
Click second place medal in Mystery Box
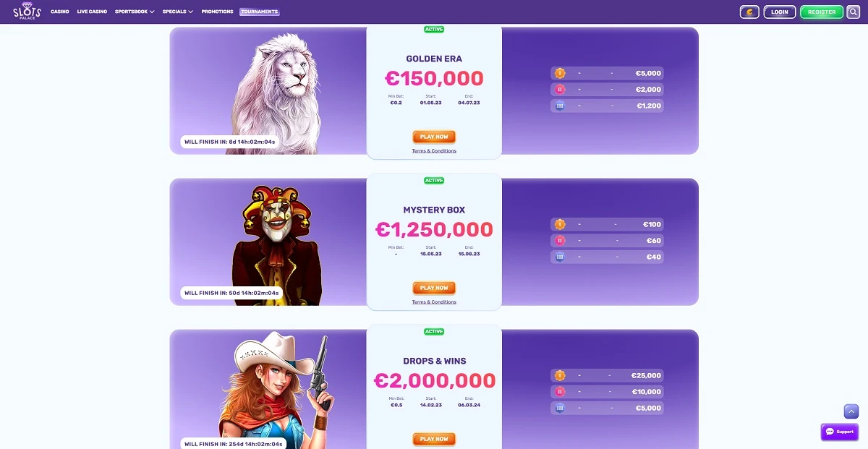[x=559, y=241]
